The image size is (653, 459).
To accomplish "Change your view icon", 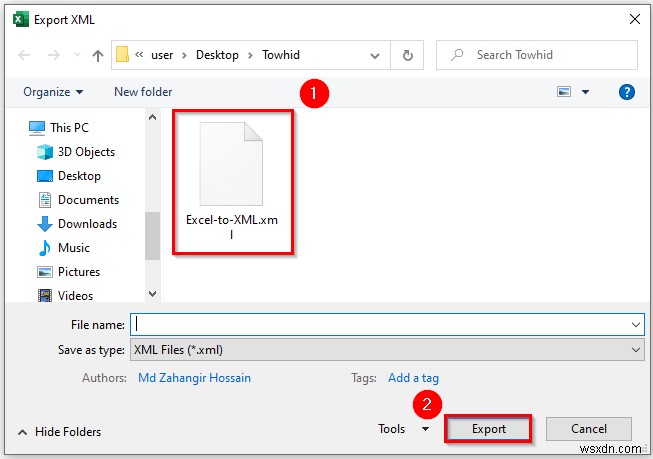I will coord(564,92).
